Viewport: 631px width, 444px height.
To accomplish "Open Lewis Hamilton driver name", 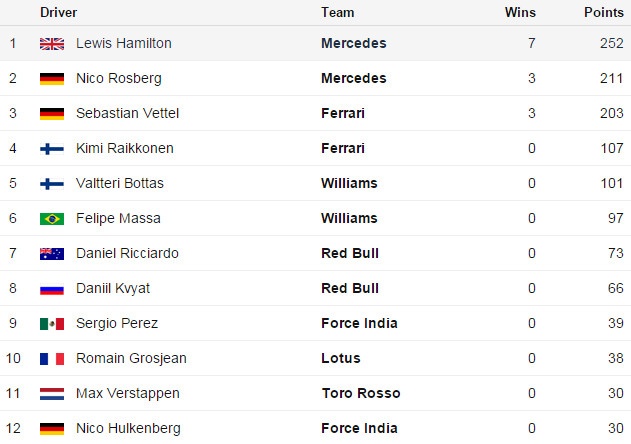I will pyautogui.click(x=123, y=43).
